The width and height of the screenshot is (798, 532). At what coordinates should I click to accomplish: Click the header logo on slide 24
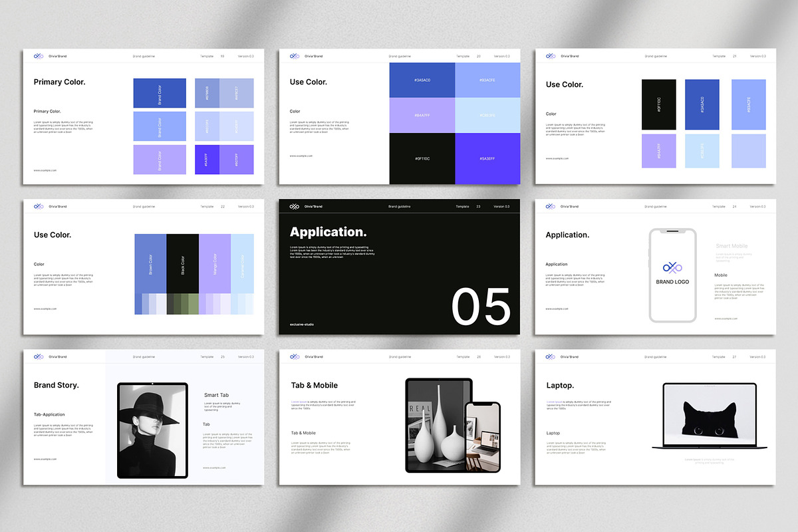[x=551, y=207]
